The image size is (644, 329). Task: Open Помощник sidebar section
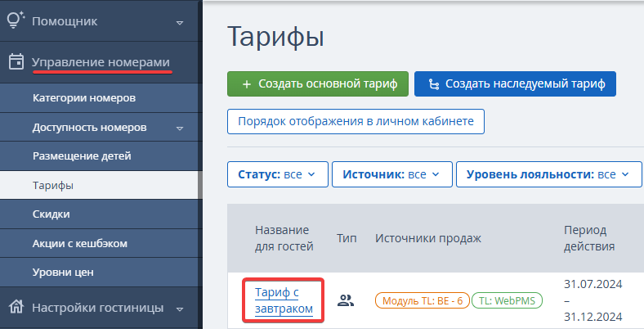tap(99, 20)
